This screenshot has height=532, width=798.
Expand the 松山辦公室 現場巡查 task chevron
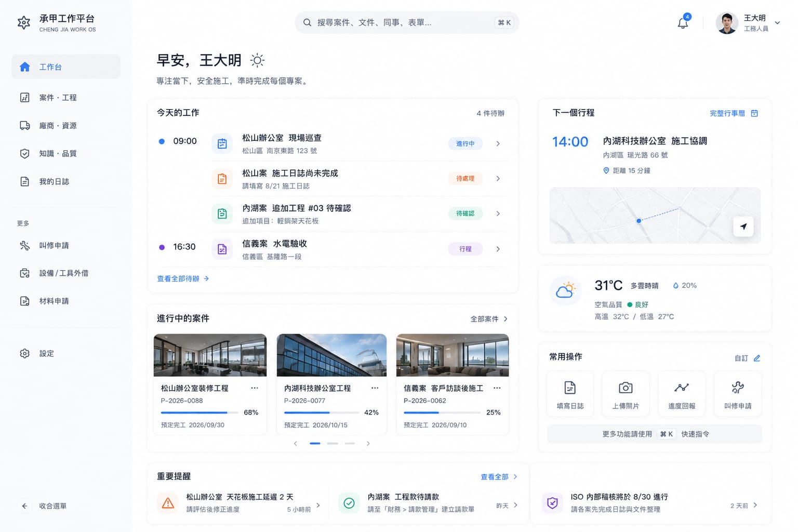click(498, 144)
